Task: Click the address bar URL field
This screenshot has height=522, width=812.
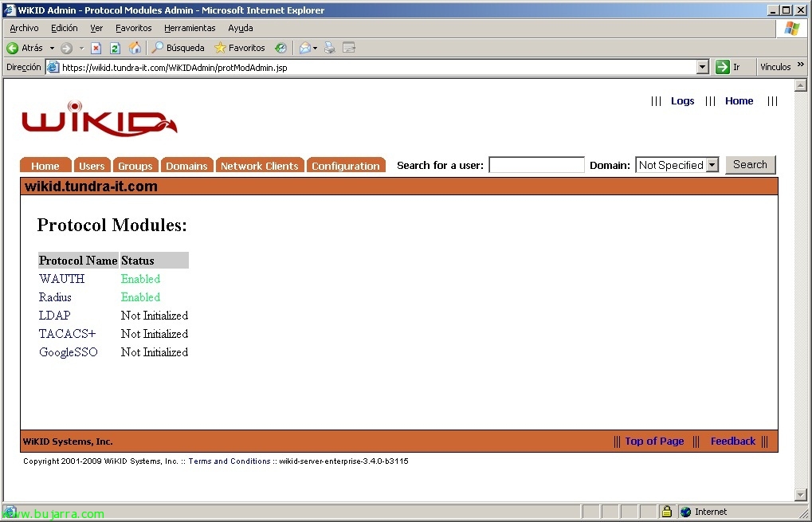Action: 378,67
